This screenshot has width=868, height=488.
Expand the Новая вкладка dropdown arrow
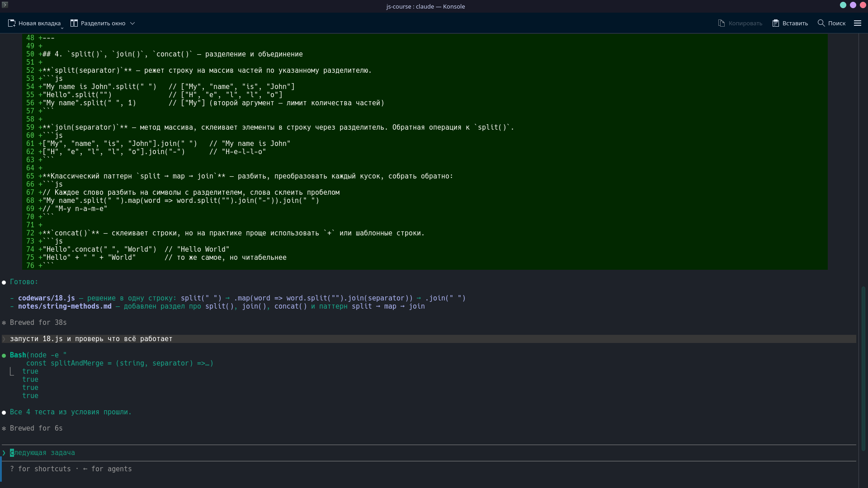click(62, 28)
